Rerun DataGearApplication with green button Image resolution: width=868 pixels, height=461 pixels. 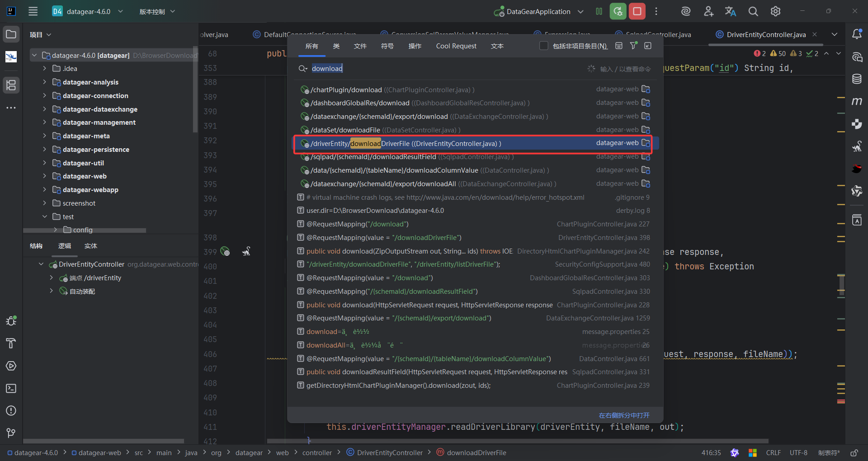coord(618,11)
